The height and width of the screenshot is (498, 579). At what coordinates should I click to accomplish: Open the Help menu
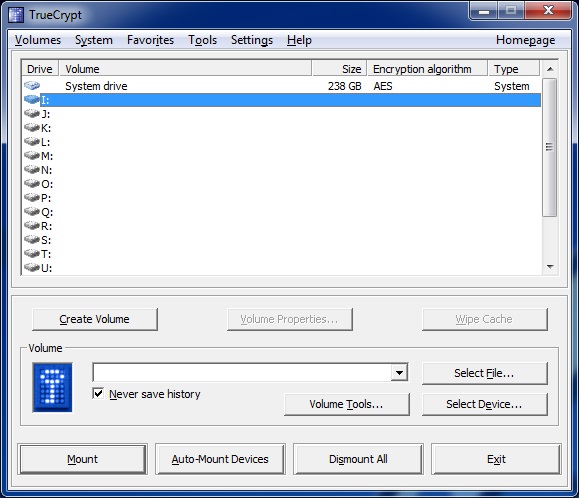pyautogui.click(x=299, y=40)
